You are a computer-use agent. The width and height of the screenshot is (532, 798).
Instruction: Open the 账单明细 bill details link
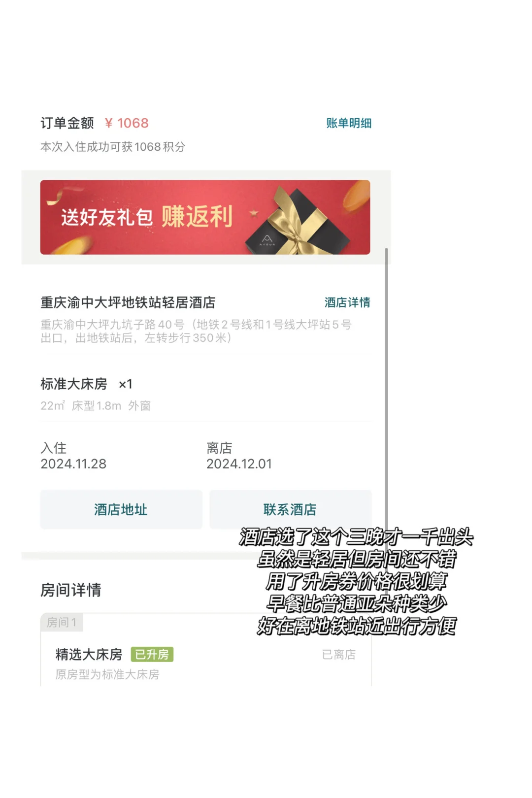coord(349,123)
